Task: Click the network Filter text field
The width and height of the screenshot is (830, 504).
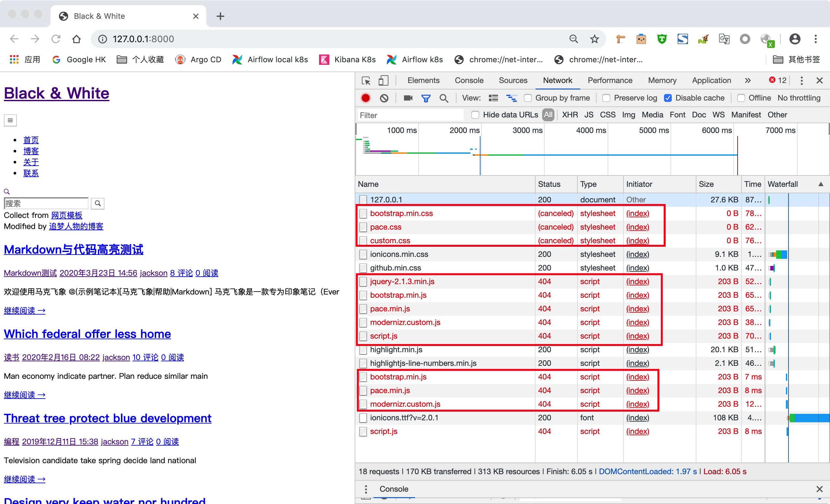Action: coord(410,115)
